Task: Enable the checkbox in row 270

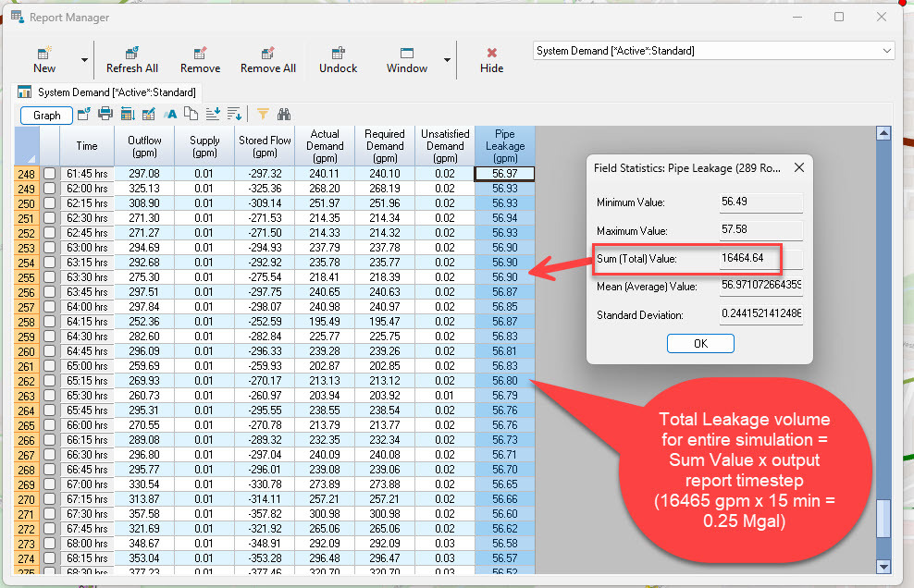Action: click(x=49, y=499)
